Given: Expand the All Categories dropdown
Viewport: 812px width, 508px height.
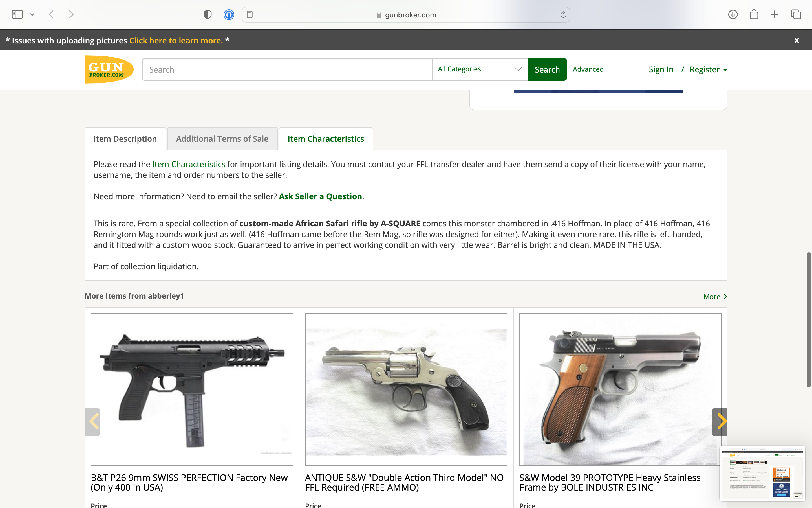Looking at the screenshot, I should [480, 69].
